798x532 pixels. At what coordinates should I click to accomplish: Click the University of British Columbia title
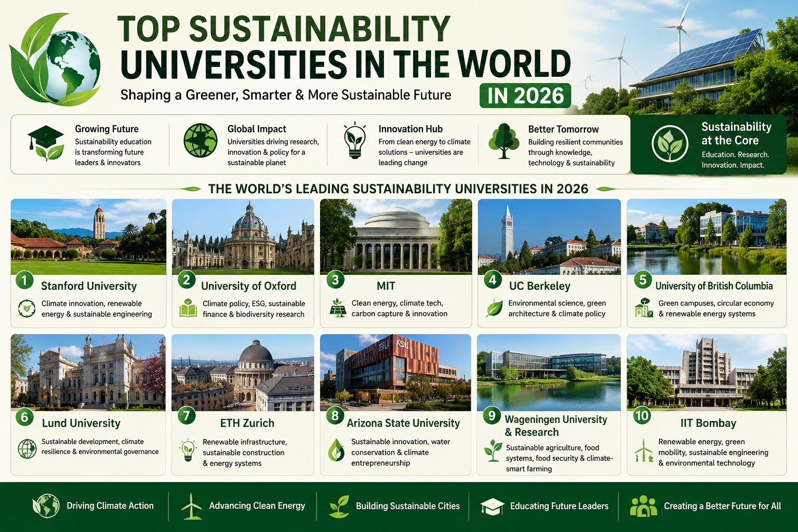coord(714,286)
